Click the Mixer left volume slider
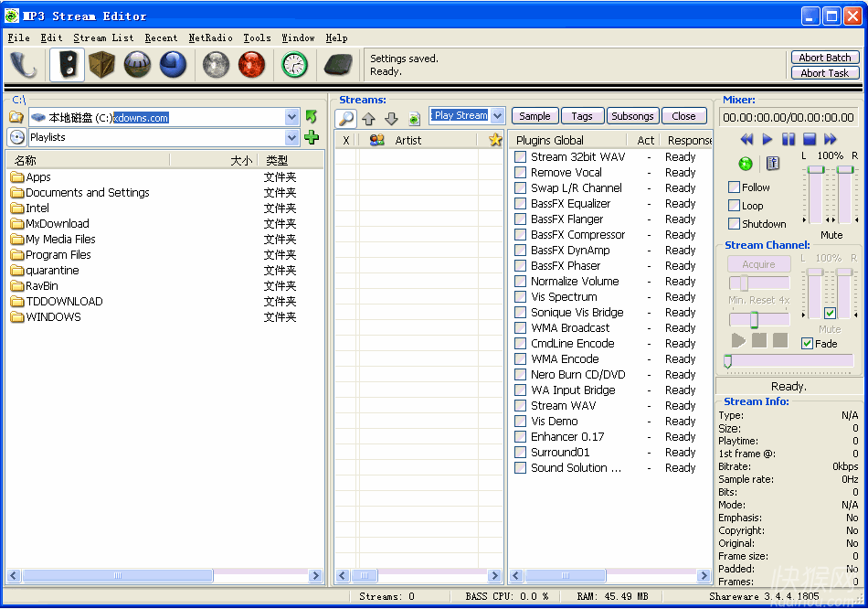The height and width of the screenshot is (609, 868). tap(816, 194)
